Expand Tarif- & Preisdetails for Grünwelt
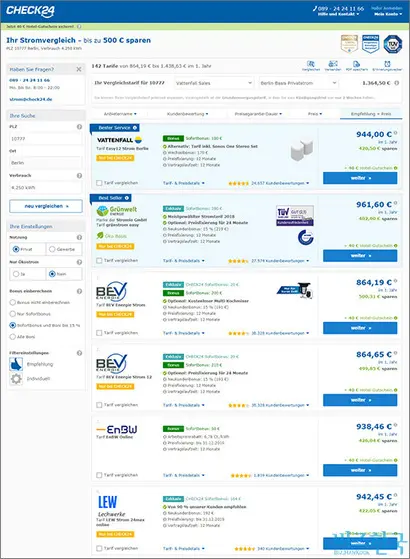410x559 pixels. pos(184,261)
